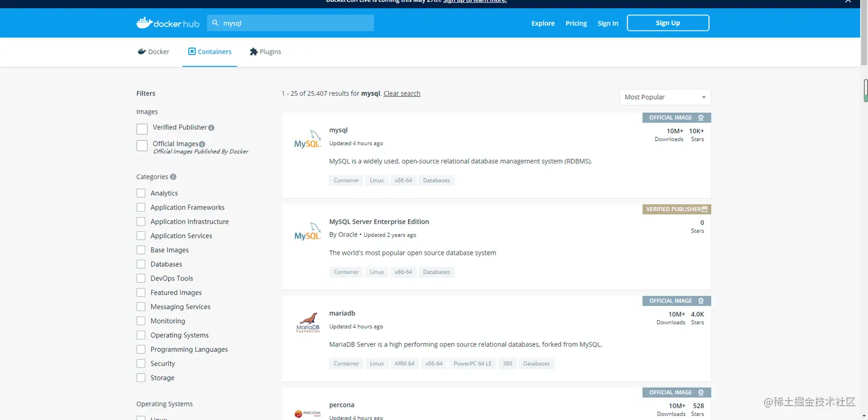Image resolution: width=868 pixels, height=420 pixels.
Task: Click the Plugins puzzle piece icon
Action: (254, 52)
